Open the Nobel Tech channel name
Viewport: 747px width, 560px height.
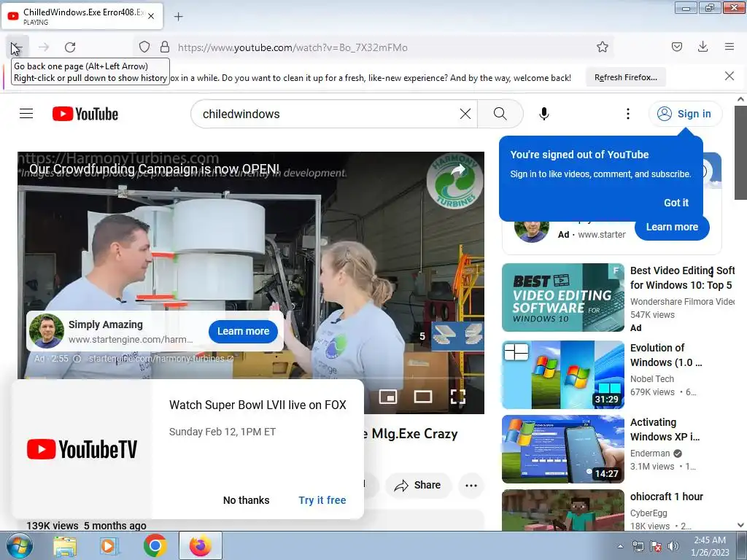click(x=651, y=379)
